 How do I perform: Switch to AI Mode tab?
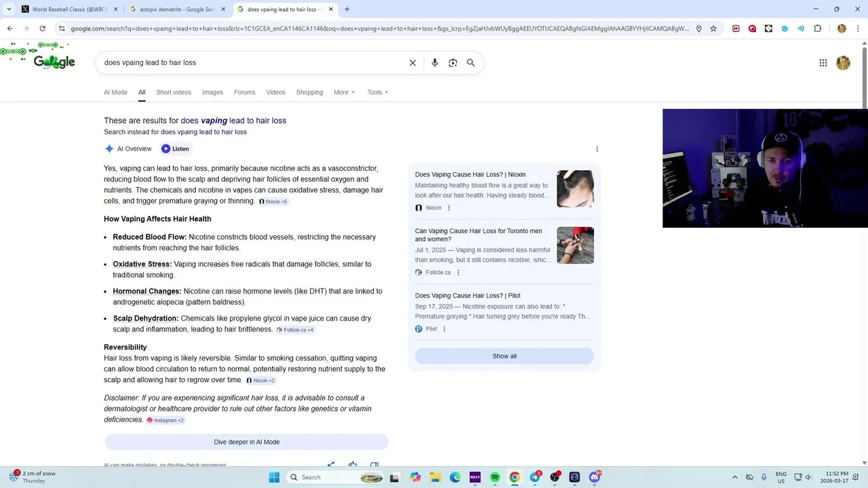[115, 92]
